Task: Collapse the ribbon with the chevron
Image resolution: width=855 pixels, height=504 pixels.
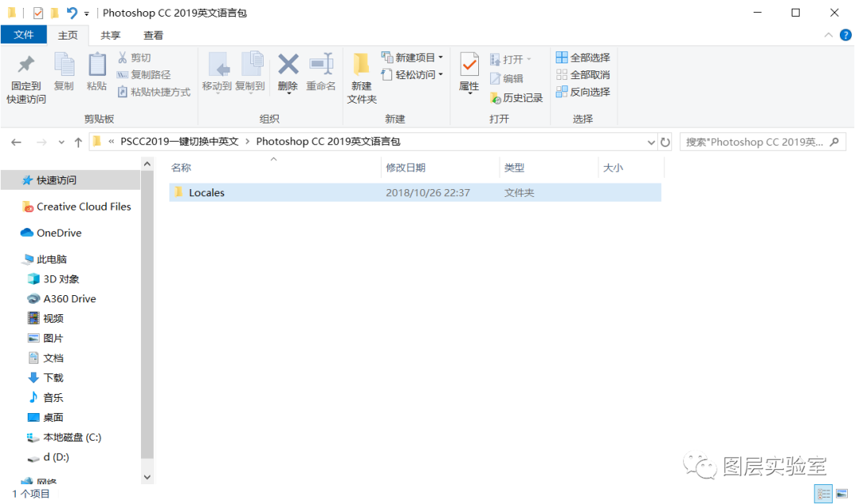Action: click(x=828, y=35)
